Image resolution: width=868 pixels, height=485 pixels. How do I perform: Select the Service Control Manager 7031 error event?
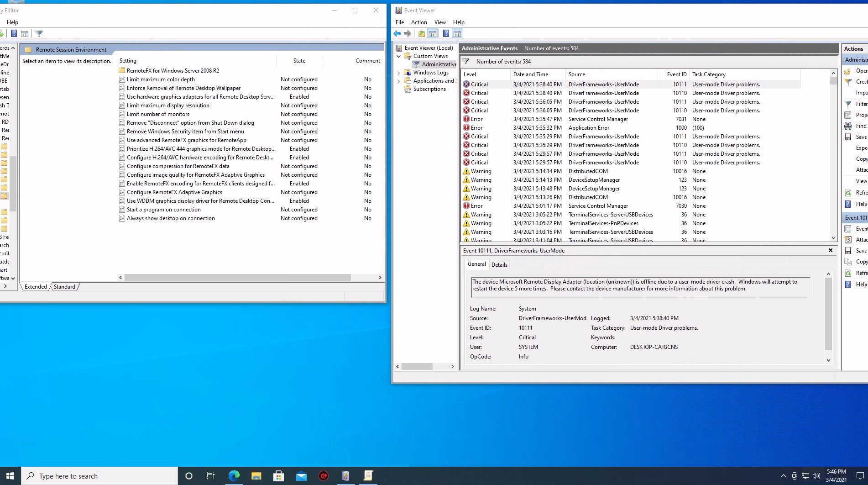pyautogui.click(x=631, y=119)
